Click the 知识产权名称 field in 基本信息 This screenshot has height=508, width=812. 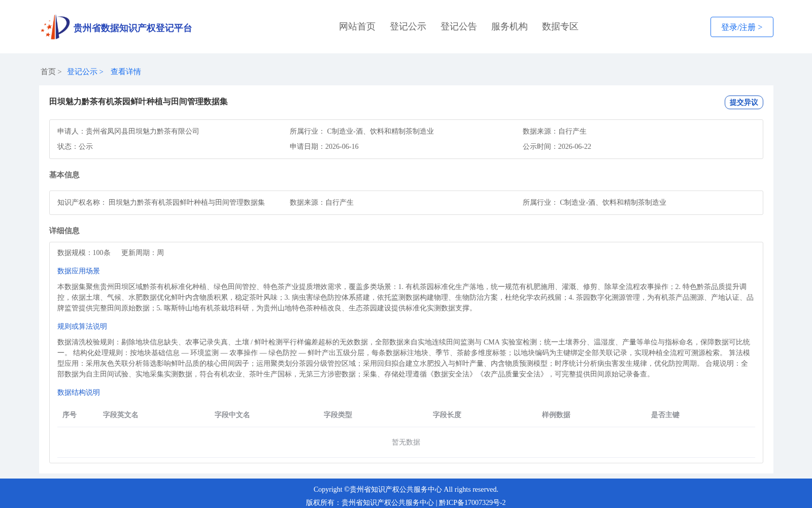[161, 202]
